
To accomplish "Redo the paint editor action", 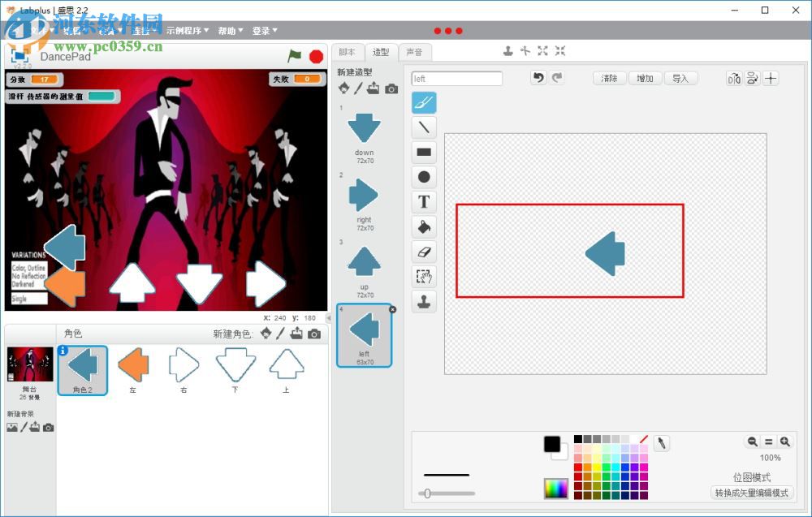I will 557,78.
